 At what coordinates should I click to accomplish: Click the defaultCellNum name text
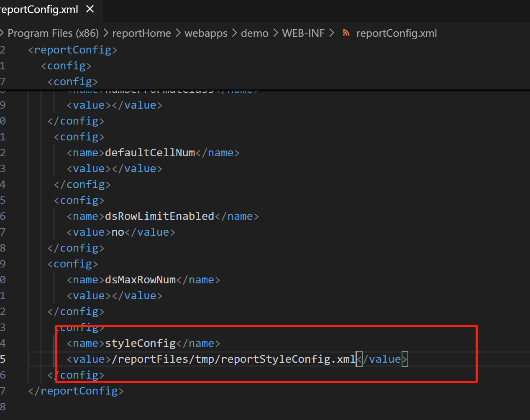(150, 153)
